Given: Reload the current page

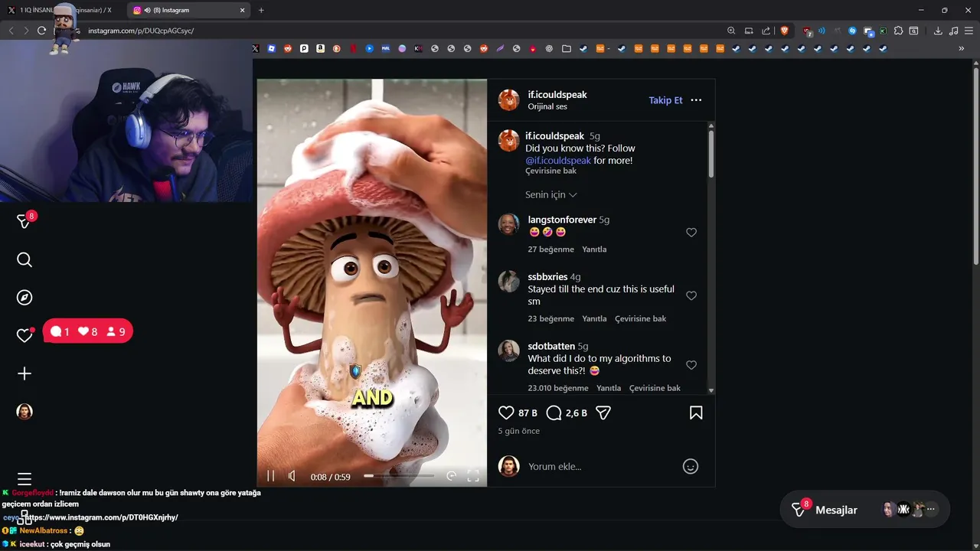Looking at the screenshot, I should coord(41,31).
